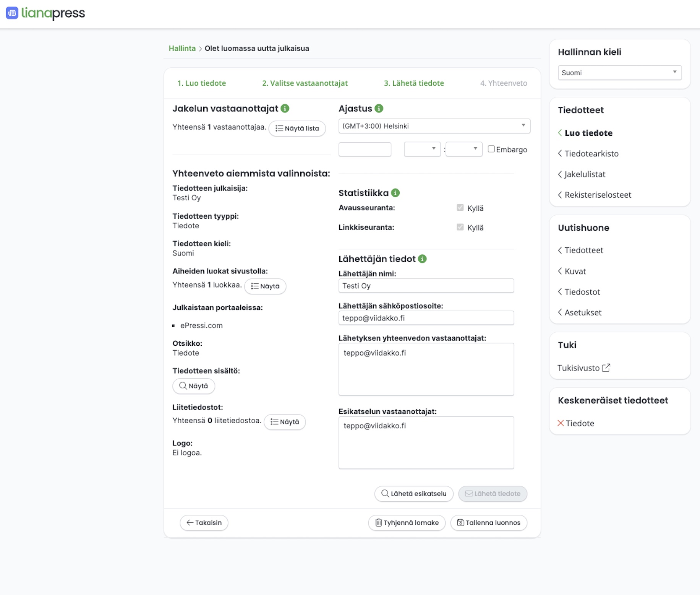
Task: Click the Ei logoa. text
Action: pos(187,453)
